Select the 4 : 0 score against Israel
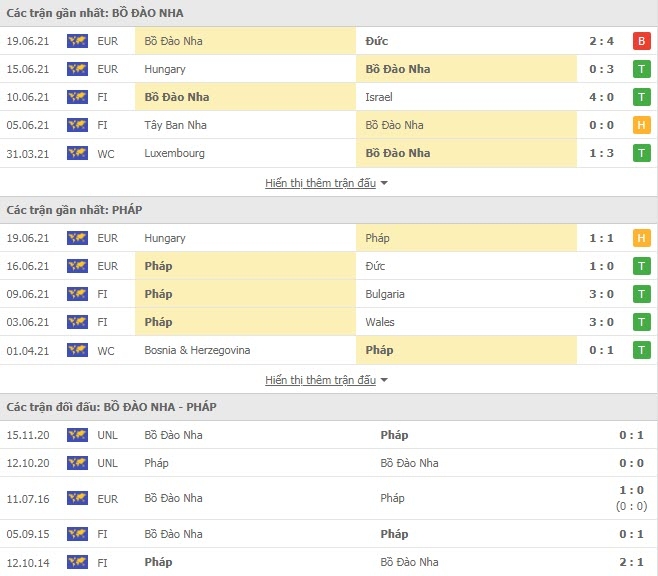The width and height of the screenshot is (658, 576). point(601,97)
